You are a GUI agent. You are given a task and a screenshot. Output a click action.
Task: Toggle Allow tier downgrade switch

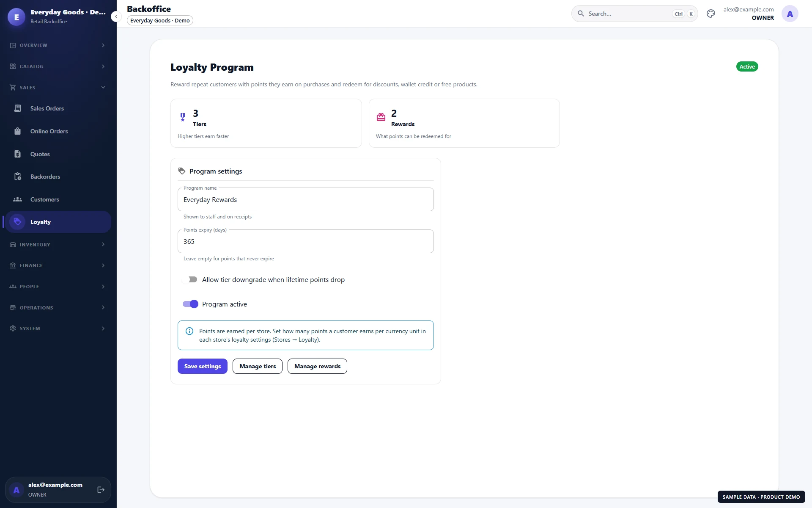point(189,279)
